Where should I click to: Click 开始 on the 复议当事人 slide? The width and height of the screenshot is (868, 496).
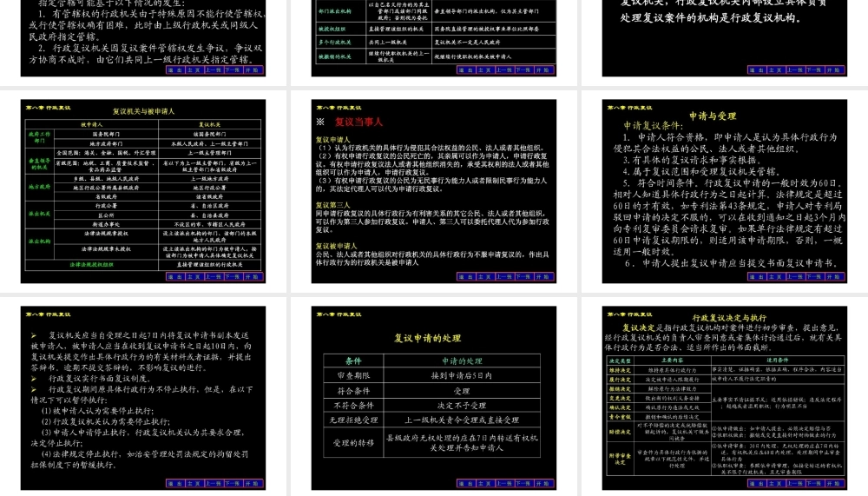click(x=543, y=276)
